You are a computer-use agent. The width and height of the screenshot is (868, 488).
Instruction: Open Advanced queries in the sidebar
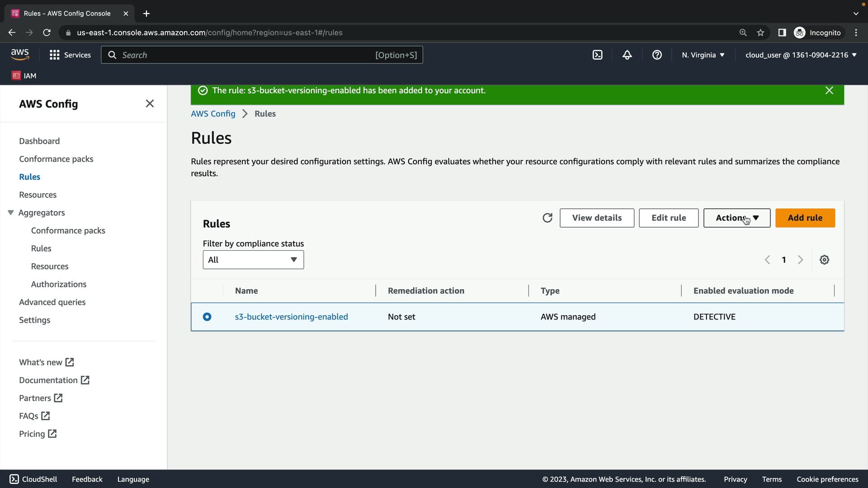point(52,302)
